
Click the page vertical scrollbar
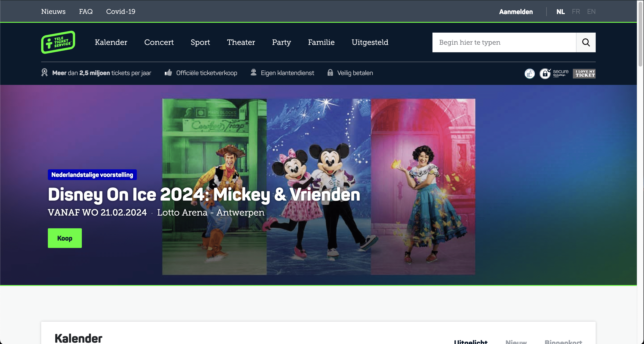[640, 34]
